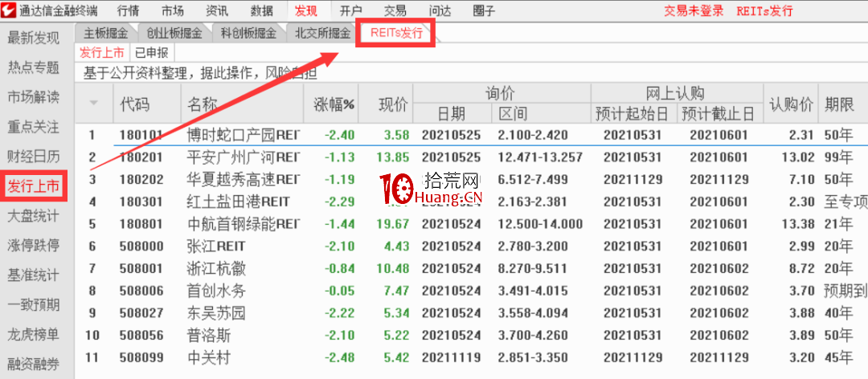Open 重点关注 in the sidebar
Image resolution: width=868 pixels, height=379 pixels.
(33, 127)
